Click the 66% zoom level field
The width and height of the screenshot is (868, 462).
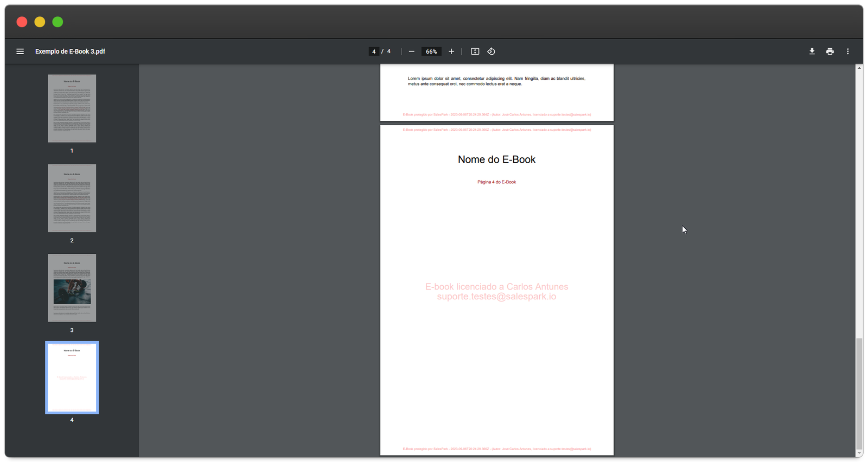(431, 52)
